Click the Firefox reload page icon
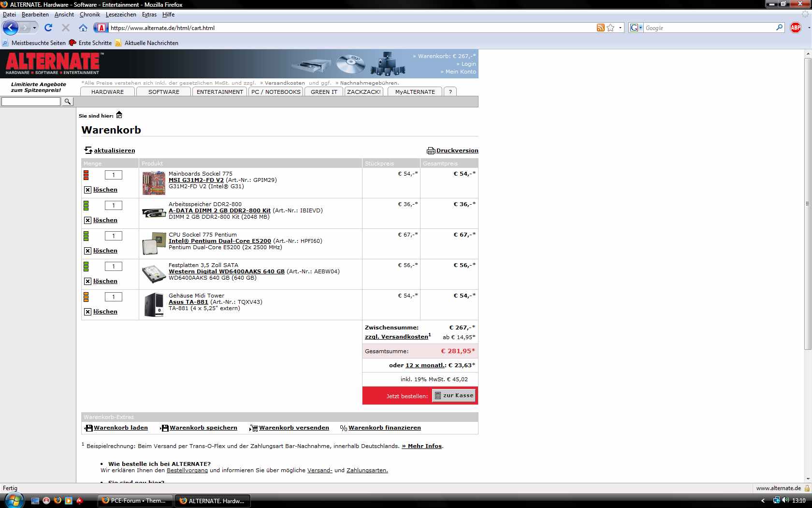Viewport: 812px width, 508px height. (x=48, y=28)
